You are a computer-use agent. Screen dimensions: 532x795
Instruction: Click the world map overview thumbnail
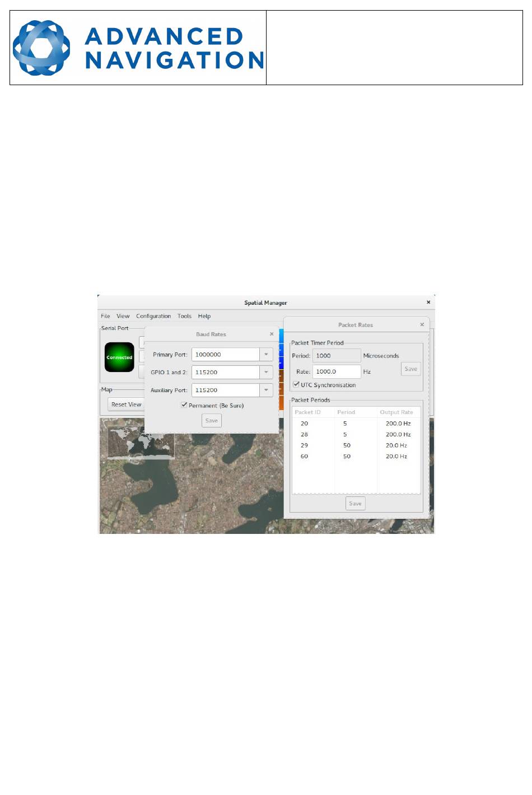pyautogui.click(x=141, y=443)
